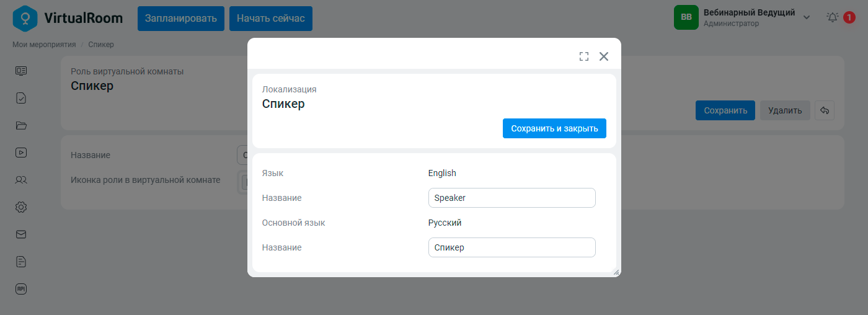868x315 pixels.
Task: Click the back arrow button beside Удалить
Action: (x=825, y=110)
